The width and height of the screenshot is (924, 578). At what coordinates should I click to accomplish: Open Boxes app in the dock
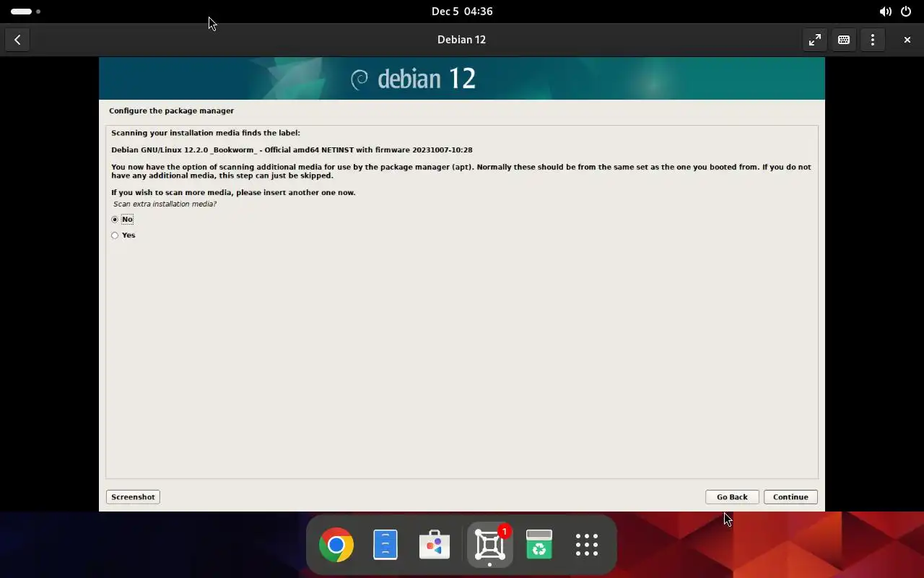pos(489,545)
